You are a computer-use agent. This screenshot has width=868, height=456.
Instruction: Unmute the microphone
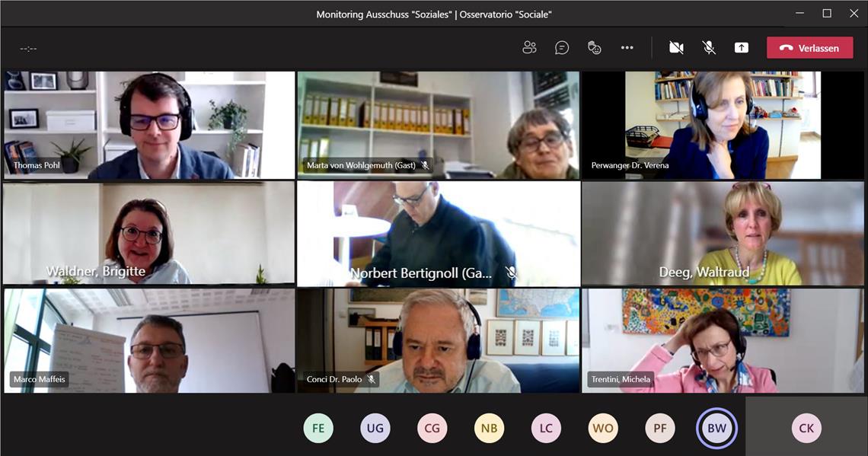click(x=708, y=48)
